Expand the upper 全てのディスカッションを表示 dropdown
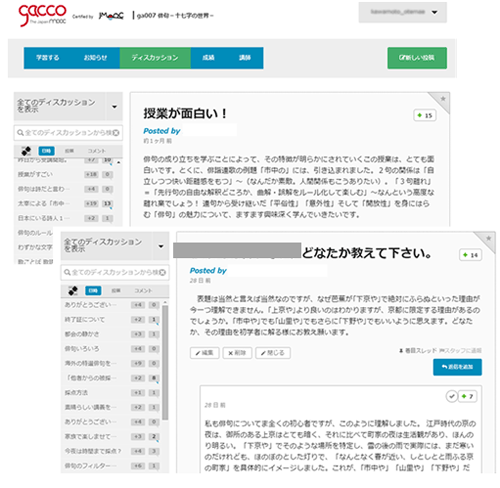The width and height of the screenshot is (500, 488). (x=114, y=107)
